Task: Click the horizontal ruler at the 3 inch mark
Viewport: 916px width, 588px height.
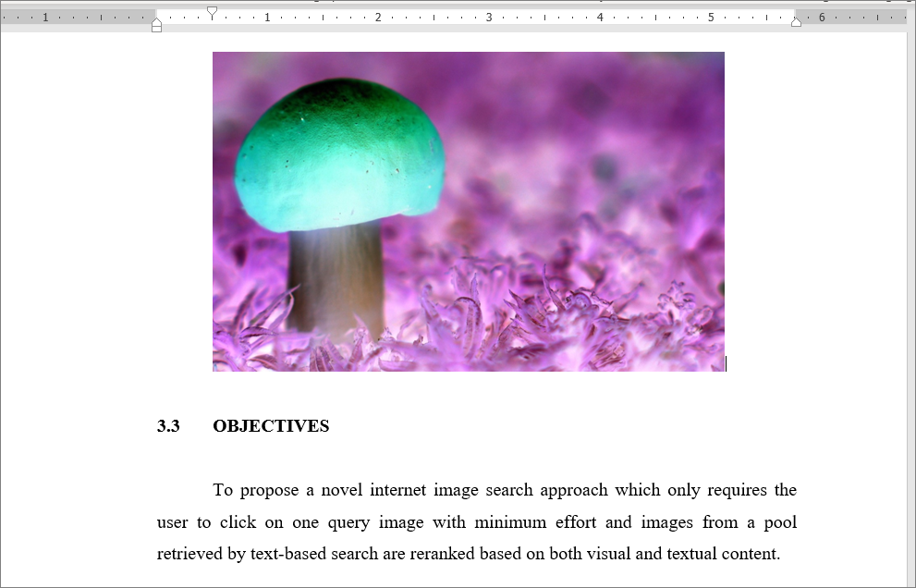Action: (x=489, y=18)
